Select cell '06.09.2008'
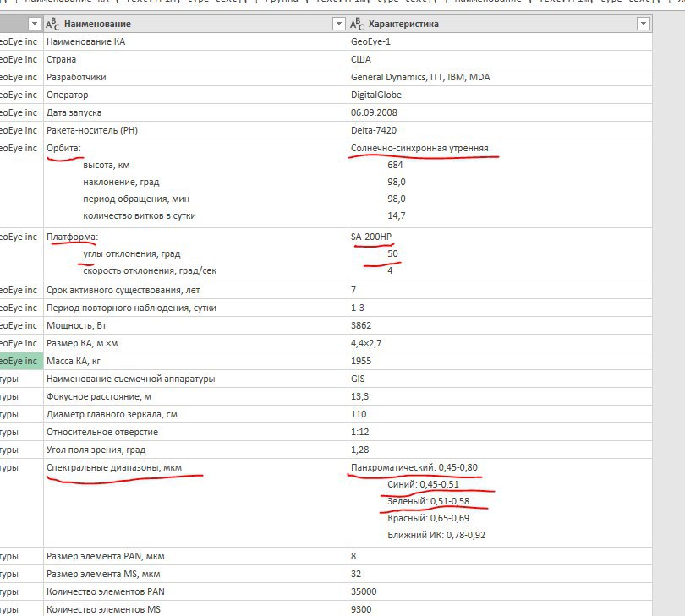 (500, 112)
